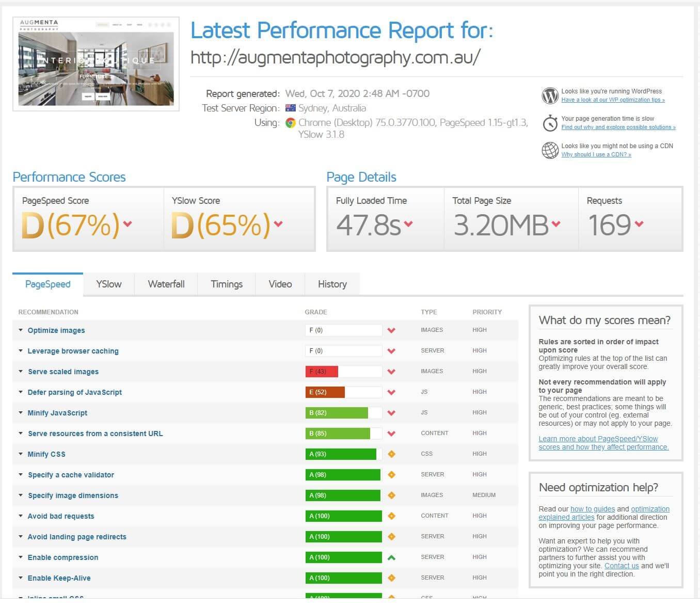Click the red down arrow for Minify JavaScript
700x609 pixels.
click(x=391, y=413)
